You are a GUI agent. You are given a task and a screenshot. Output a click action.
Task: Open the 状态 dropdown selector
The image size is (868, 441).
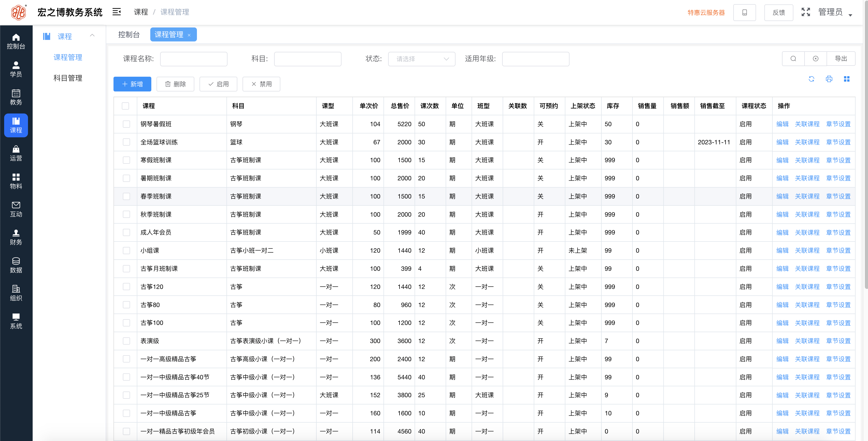422,59
